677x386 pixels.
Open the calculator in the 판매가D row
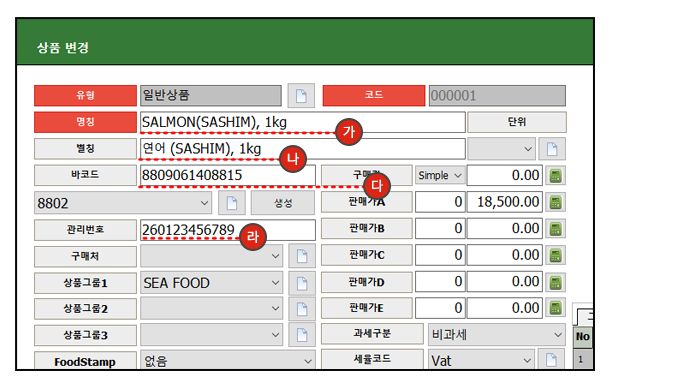pyautogui.click(x=555, y=282)
